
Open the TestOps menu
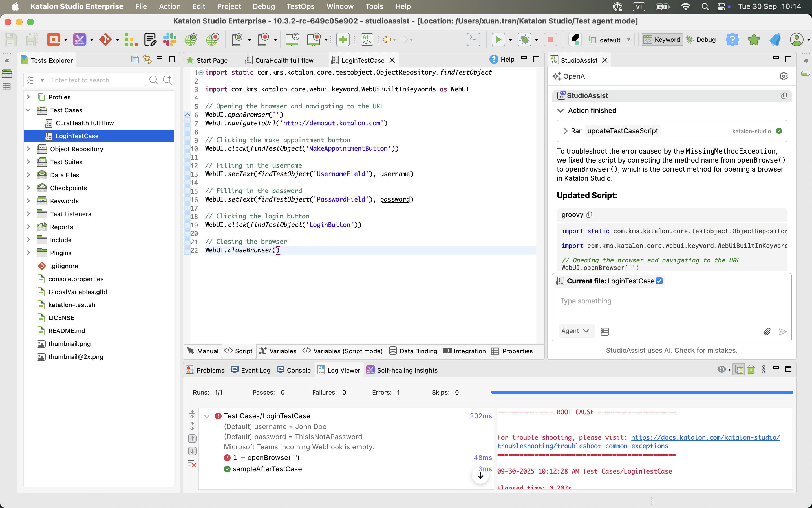(x=300, y=6)
